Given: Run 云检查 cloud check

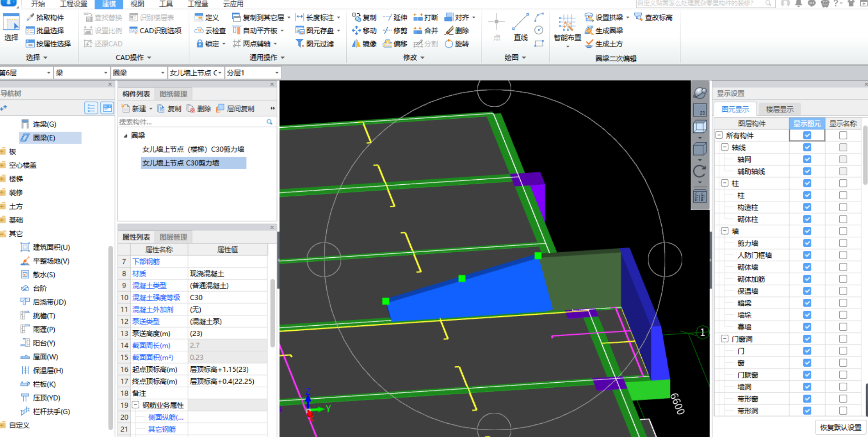Looking at the screenshot, I should coord(210,31).
